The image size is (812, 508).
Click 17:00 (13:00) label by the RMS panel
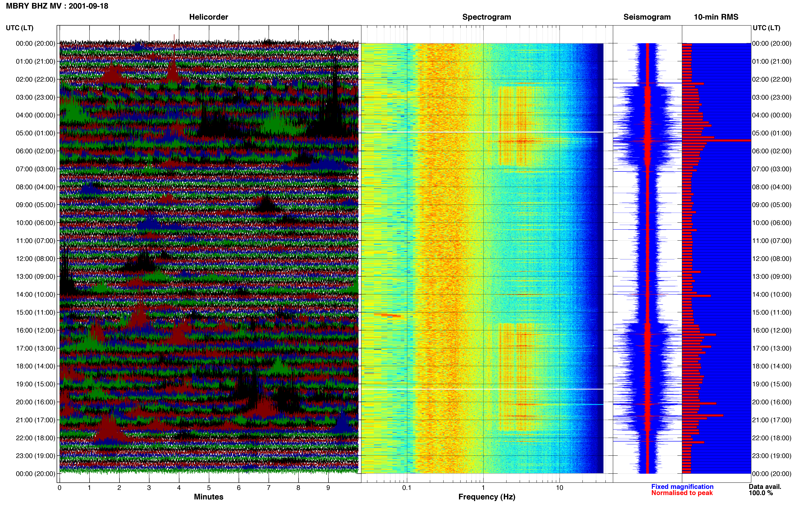(x=772, y=348)
